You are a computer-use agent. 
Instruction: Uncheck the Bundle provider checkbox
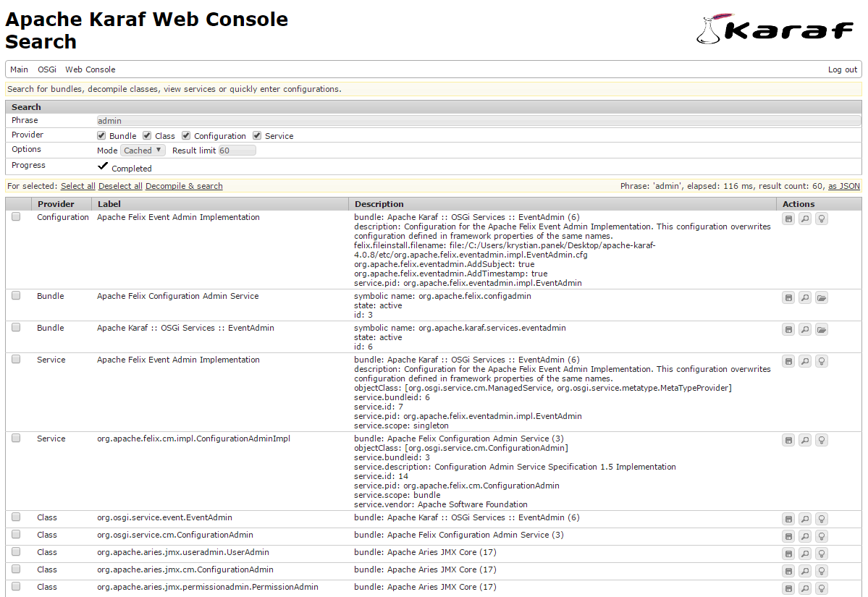click(101, 135)
